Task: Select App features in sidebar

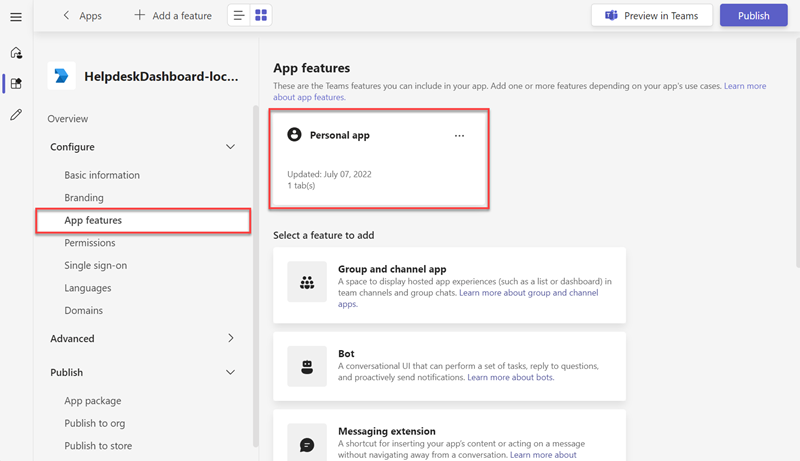Action: [x=143, y=220]
